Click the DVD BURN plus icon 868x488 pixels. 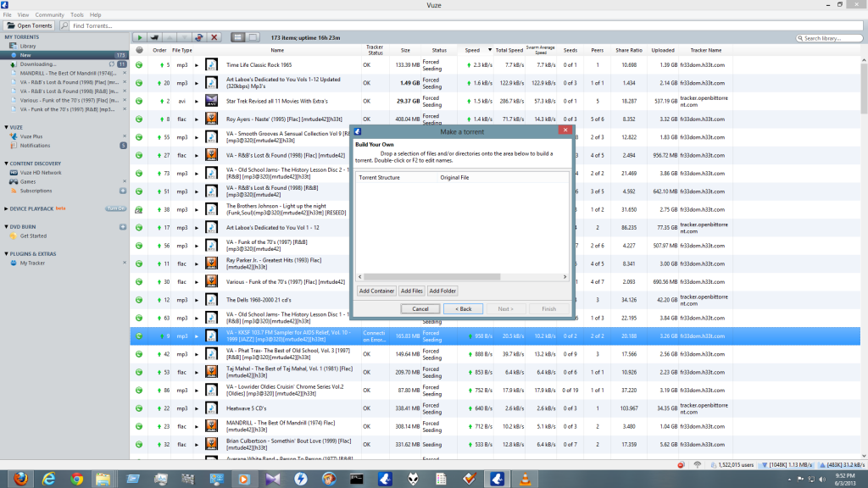point(123,227)
